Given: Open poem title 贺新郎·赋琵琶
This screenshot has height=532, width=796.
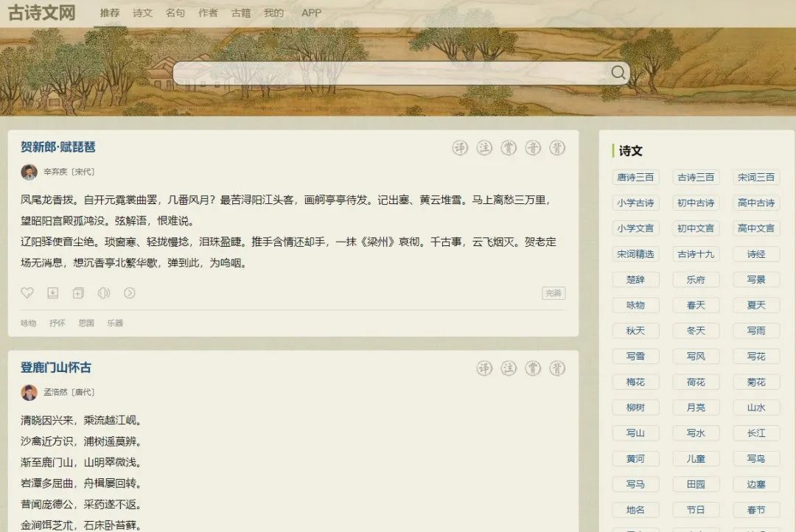Looking at the screenshot, I should click(58, 147).
